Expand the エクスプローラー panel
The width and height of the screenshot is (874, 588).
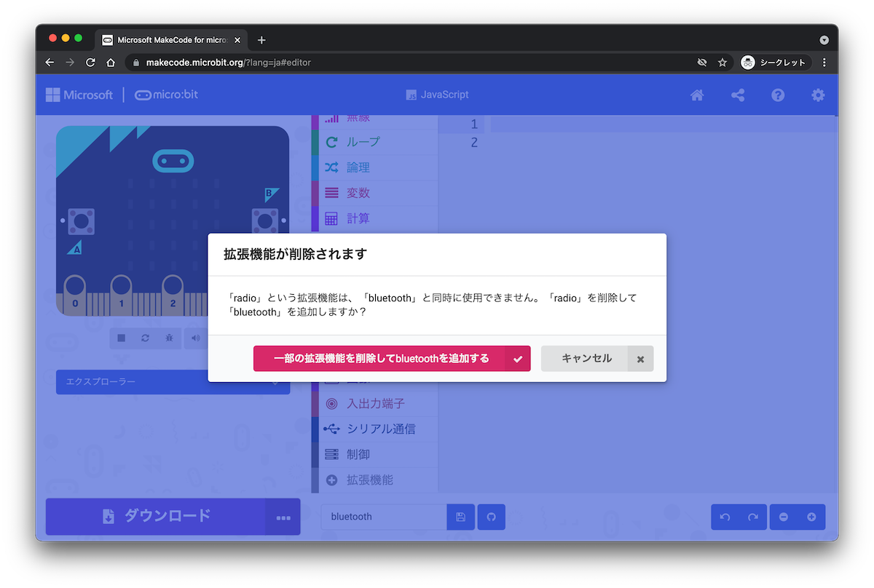click(x=173, y=382)
